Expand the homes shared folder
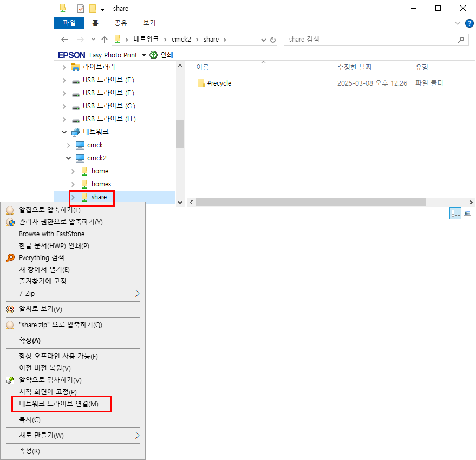The width and height of the screenshot is (476, 460). tap(73, 184)
